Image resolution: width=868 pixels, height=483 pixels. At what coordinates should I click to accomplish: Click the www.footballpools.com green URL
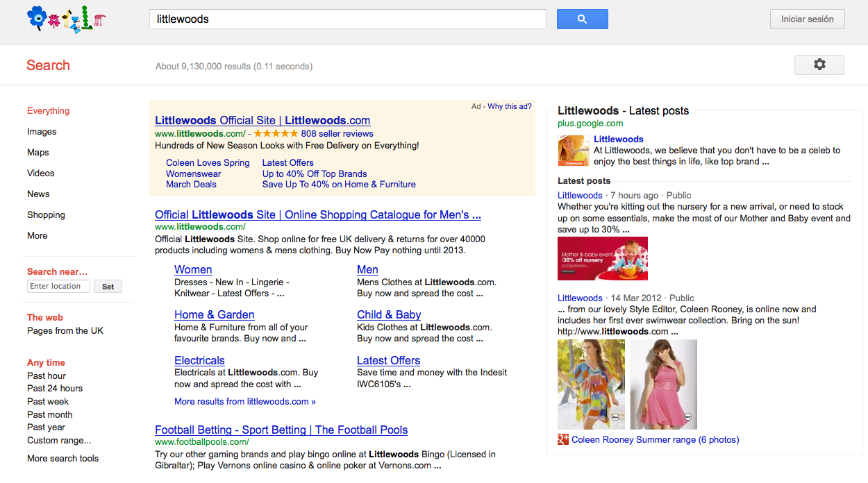[202, 441]
